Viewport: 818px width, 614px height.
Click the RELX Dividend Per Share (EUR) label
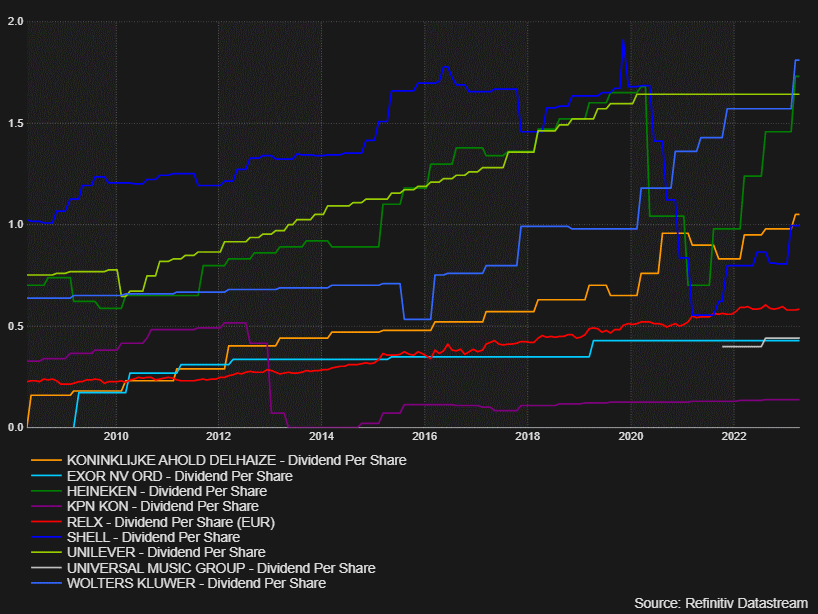click(171, 522)
